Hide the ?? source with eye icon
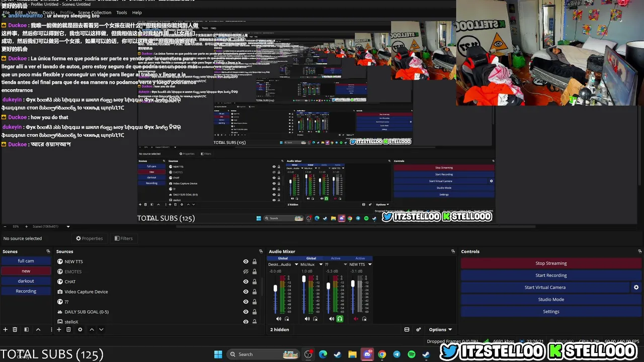Viewport: 644px width, 362px height. (x=246, y=302)
